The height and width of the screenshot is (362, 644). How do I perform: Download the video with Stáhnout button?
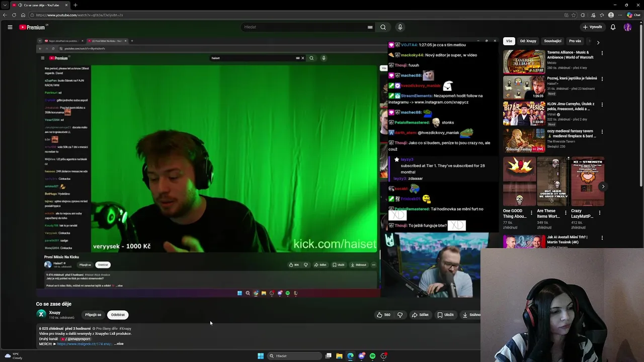point(471,315)
